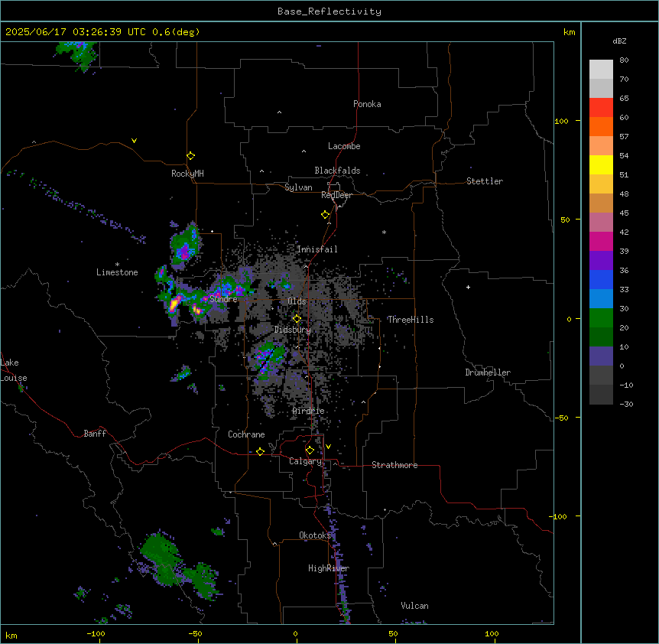This screenshot has height=644, width=659.
Task: Pick the bright yellow 51-54 dBZ swatch
Action: pyautogui.click(x=601, y=164)
